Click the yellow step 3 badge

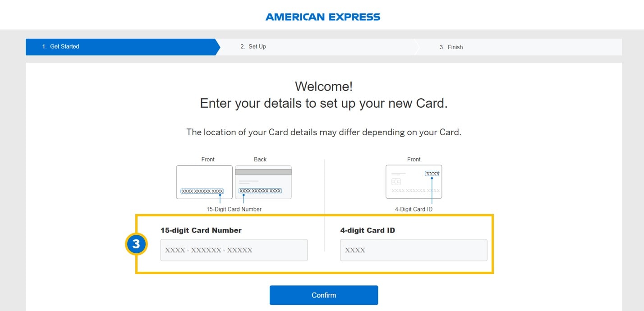(136, 244)
